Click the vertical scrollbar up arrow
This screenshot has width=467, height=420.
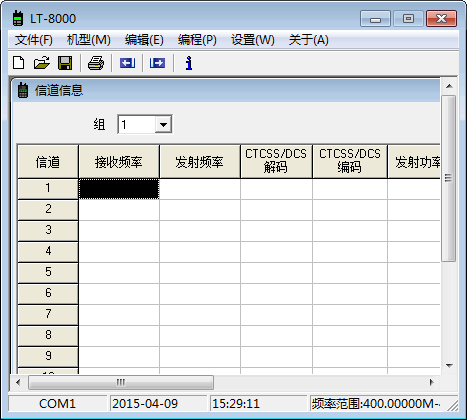tap(449, 86)
